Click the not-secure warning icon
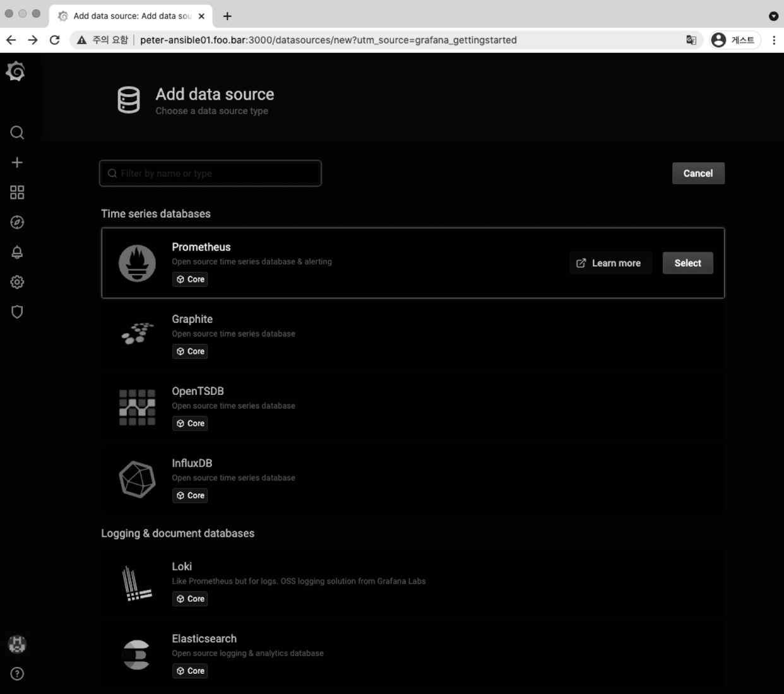Viewport: 784px width, 694px height. coord(82,40)
